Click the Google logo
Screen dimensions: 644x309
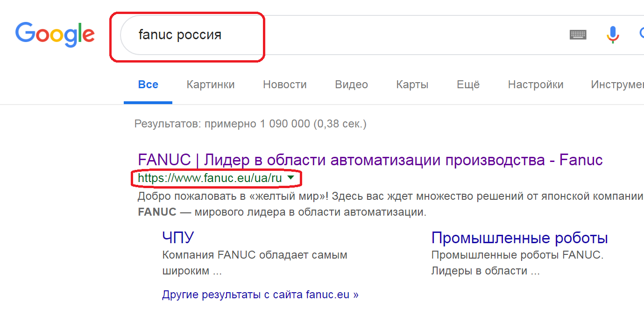click(55, 34)
